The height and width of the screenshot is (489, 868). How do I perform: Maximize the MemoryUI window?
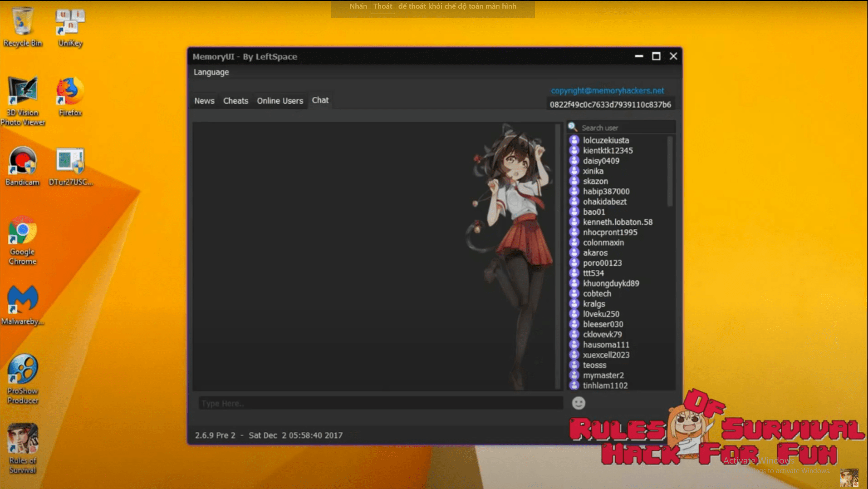coord(656,56)
